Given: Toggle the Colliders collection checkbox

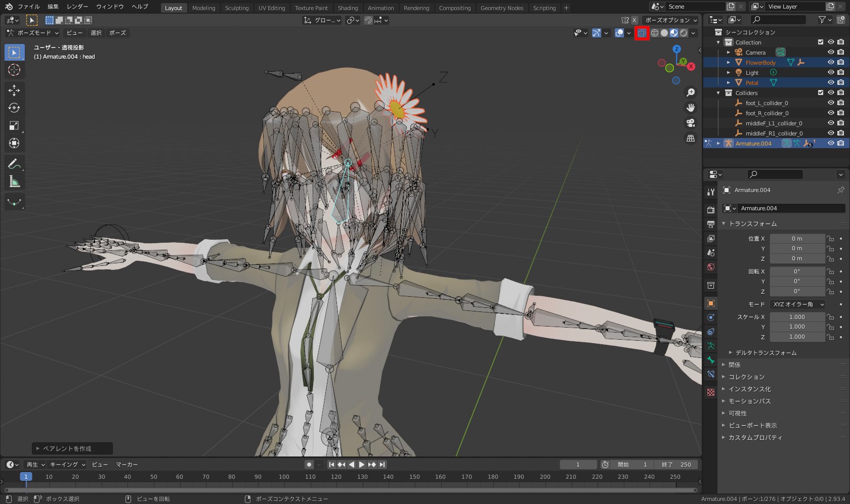Looking at the screenshot, I should pyautogui.click(x=821, y=93).
